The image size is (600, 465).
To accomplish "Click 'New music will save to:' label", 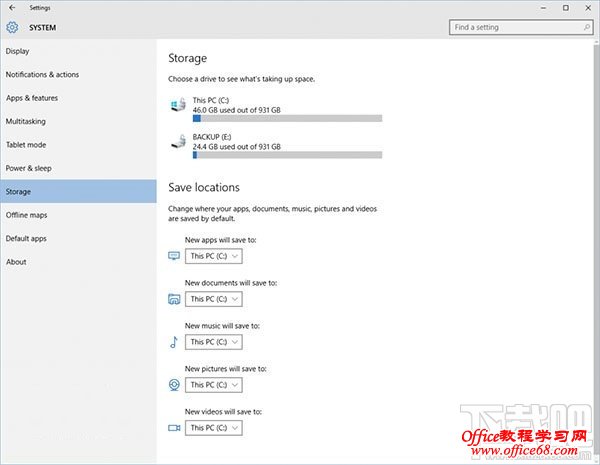I will tap(222, 326).
